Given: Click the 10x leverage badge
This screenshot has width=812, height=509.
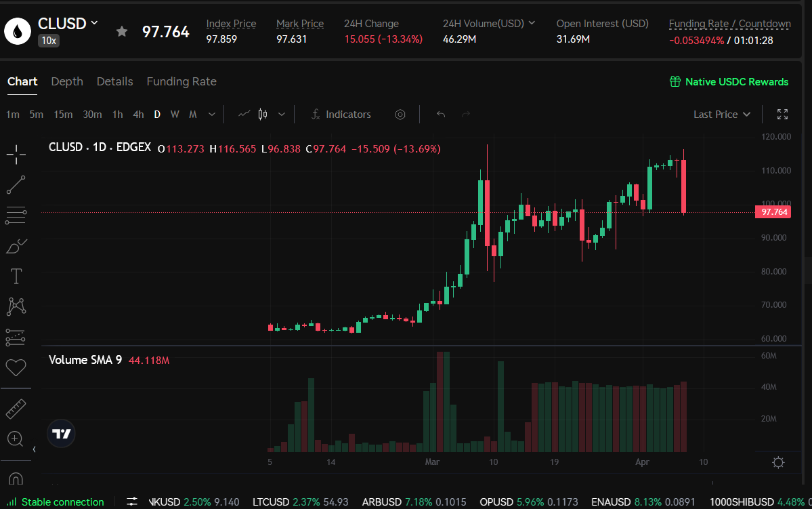Looking at the screenshot, I should point(49,41).
